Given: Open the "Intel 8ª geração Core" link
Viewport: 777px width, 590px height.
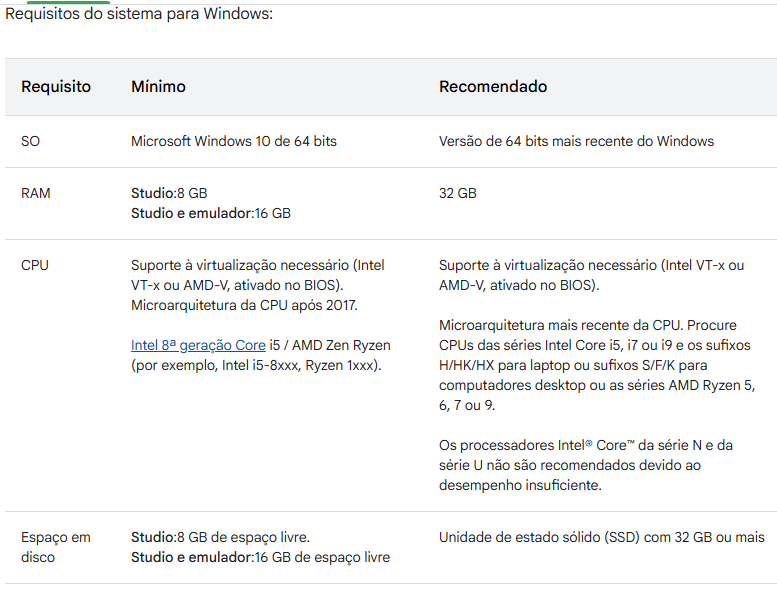Looking at the screenshot, I should [198, 346].
